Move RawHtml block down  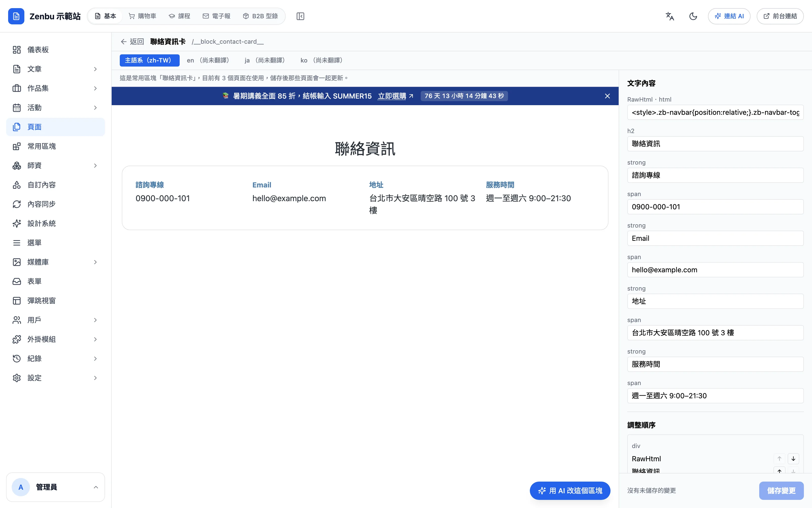pos(793,459)
